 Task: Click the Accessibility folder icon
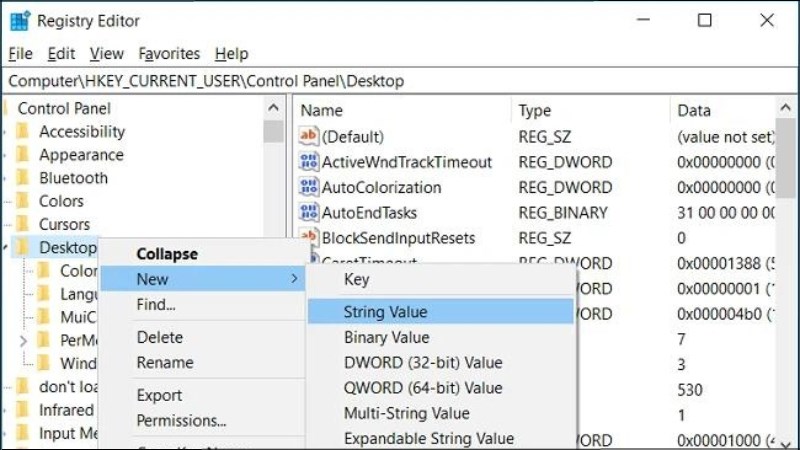tap(22, 132)
